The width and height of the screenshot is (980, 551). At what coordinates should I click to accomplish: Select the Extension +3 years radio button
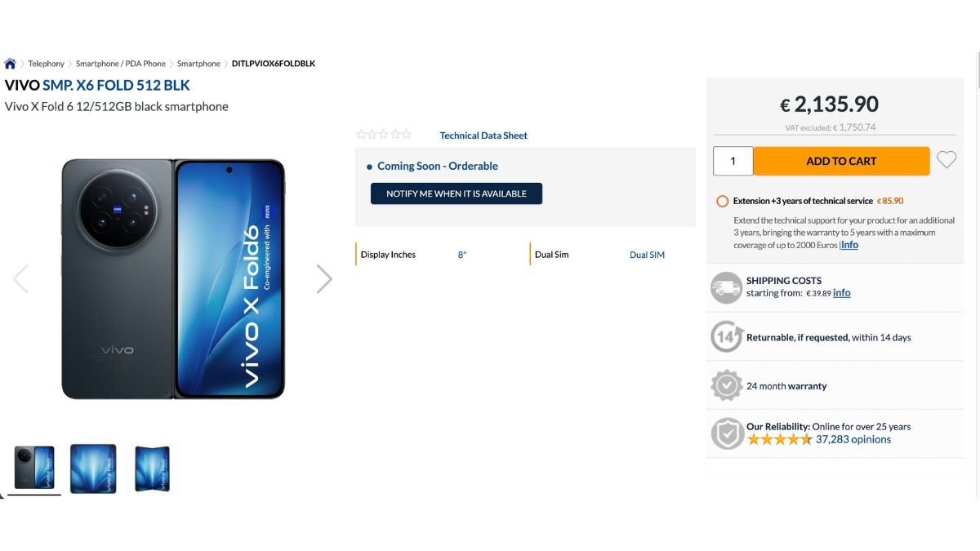[722, 201]
